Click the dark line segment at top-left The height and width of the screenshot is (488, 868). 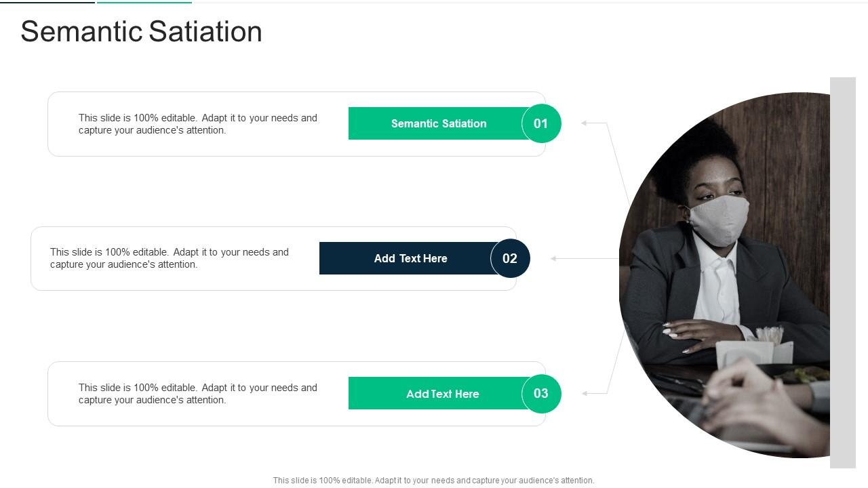point(47,2)
